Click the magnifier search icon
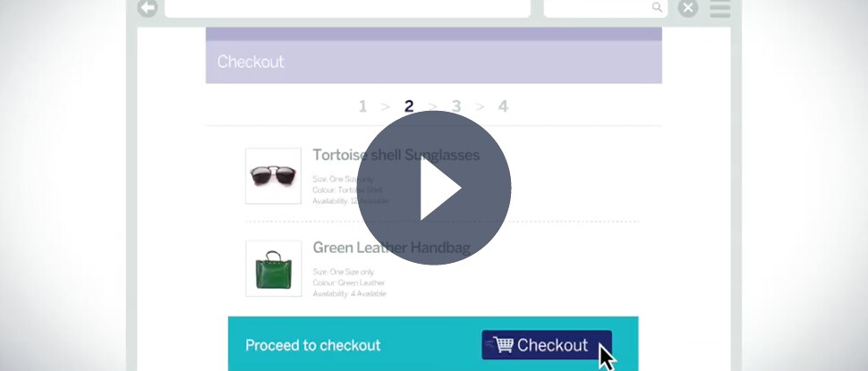This screenshot has height=371, width=868. [x=657, y=7]
